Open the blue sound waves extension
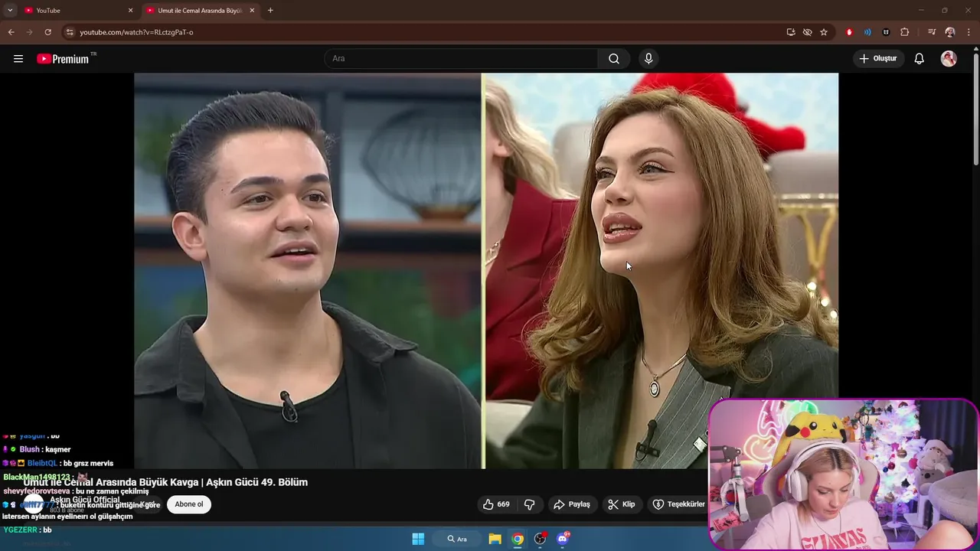Screen dimensions: 980x551 (x=867, y=32)
